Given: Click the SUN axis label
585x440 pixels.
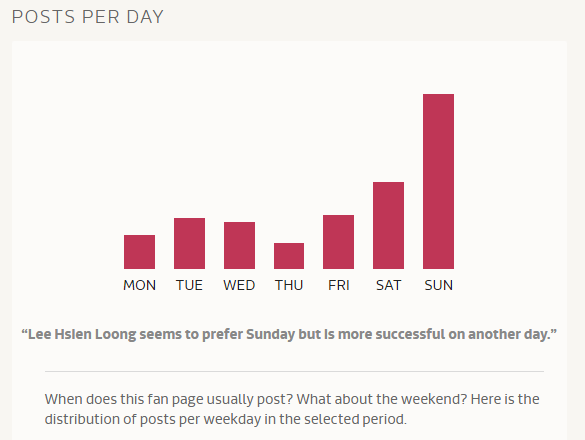Looking at the screenshot, I should [x=439, y=285].
